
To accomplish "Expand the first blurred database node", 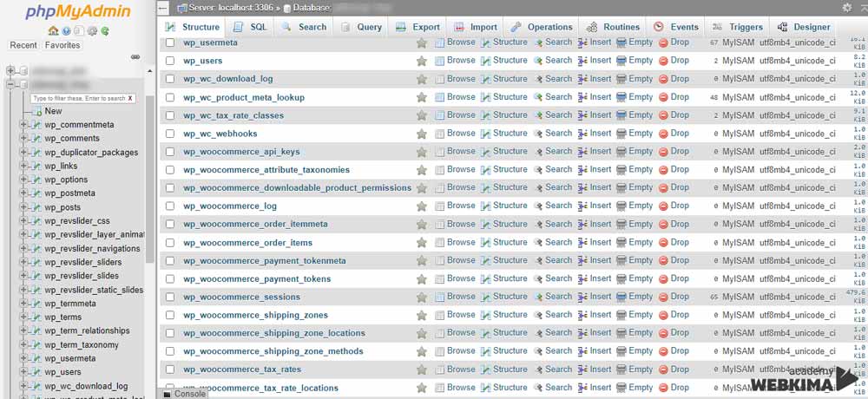I will (10, 71).
